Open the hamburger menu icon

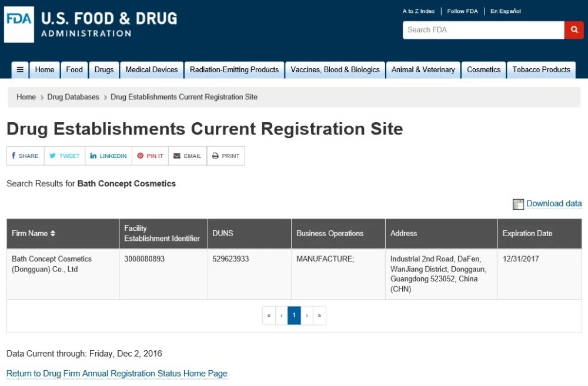[x=20, y=70]
